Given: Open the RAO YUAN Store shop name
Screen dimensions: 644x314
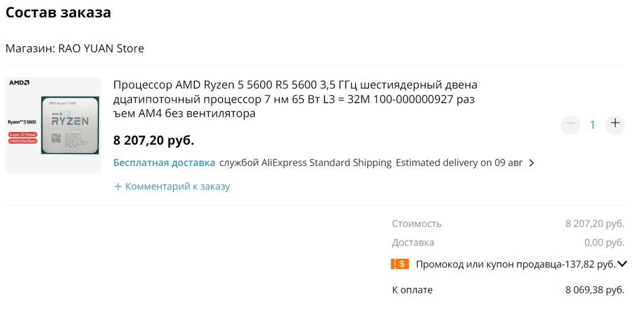Looking at the screenshot, I should coord(101,48).
